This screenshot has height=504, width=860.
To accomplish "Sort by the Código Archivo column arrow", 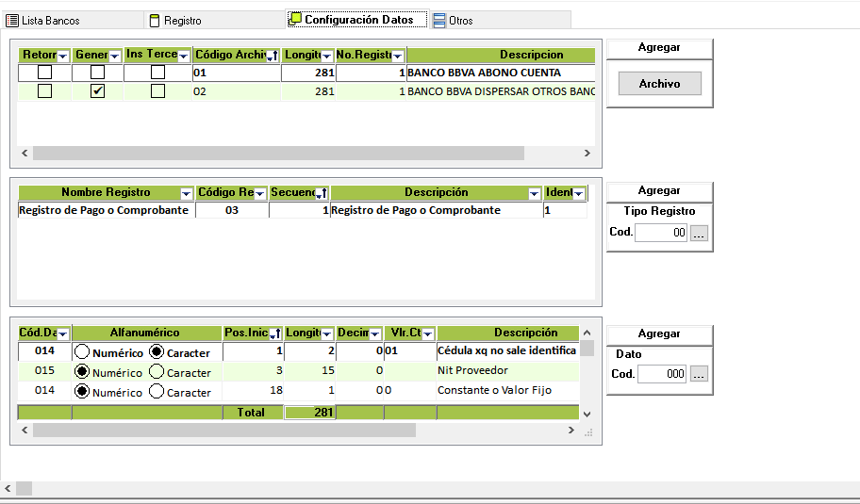I will [x=273, y=57].
